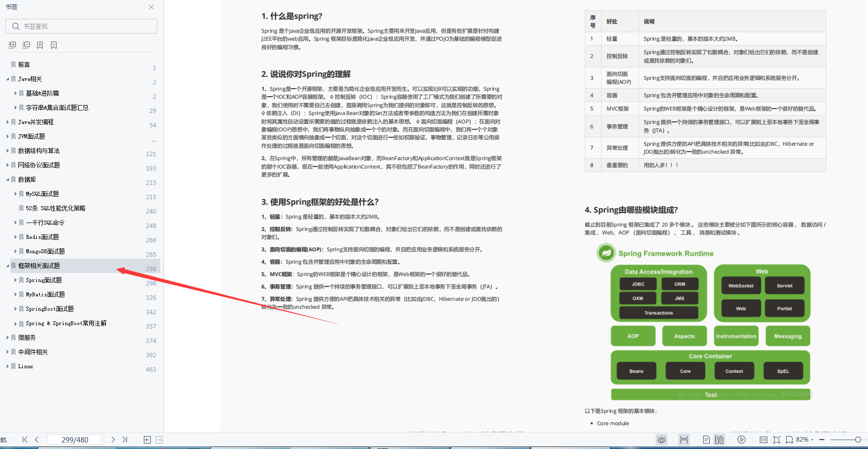
Task: Click the bookmark icon beside 网络协议面试题
Action: click(x=13, y=165)
